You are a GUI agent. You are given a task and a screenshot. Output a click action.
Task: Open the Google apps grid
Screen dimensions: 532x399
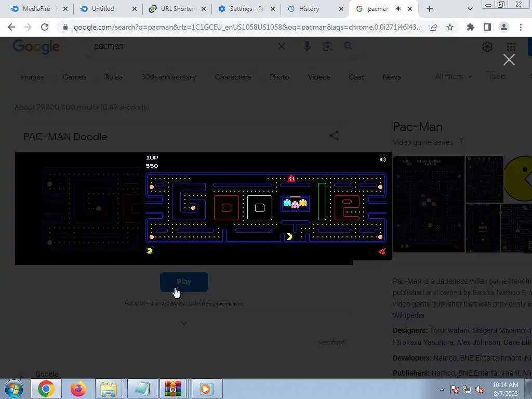511,46
